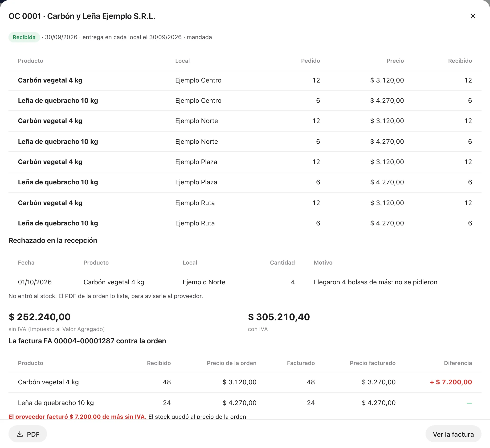Click the total $ 252.240,00 sin IVA
490x448 pixels.
40,317
